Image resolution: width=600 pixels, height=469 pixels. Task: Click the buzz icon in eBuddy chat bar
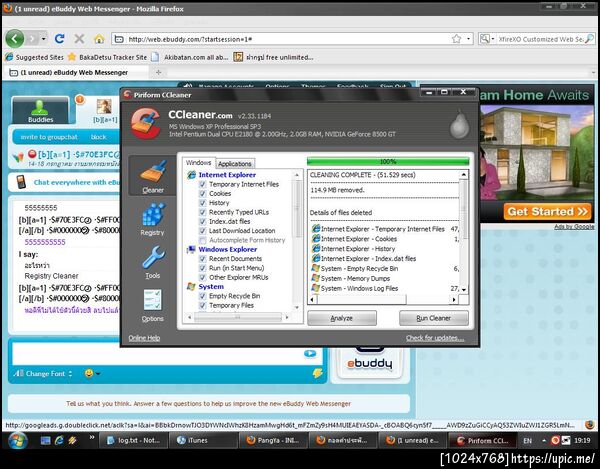(x=318, y=373)
